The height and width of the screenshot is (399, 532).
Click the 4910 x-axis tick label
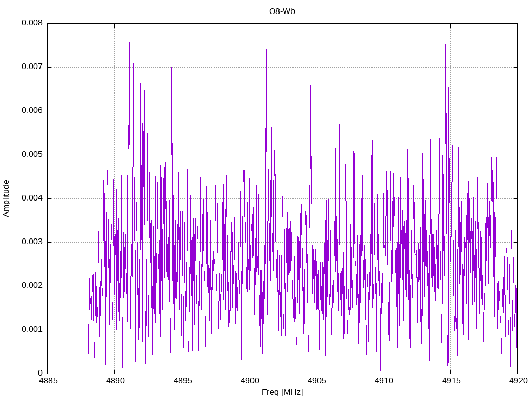tap(383, 381)
